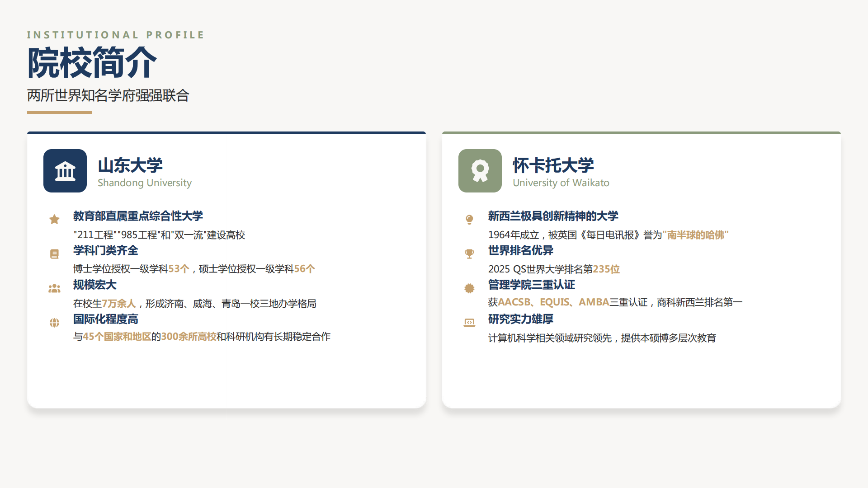Click the University of Waikato English name
The height and width of the screenshot is (488, 868).
561,183
